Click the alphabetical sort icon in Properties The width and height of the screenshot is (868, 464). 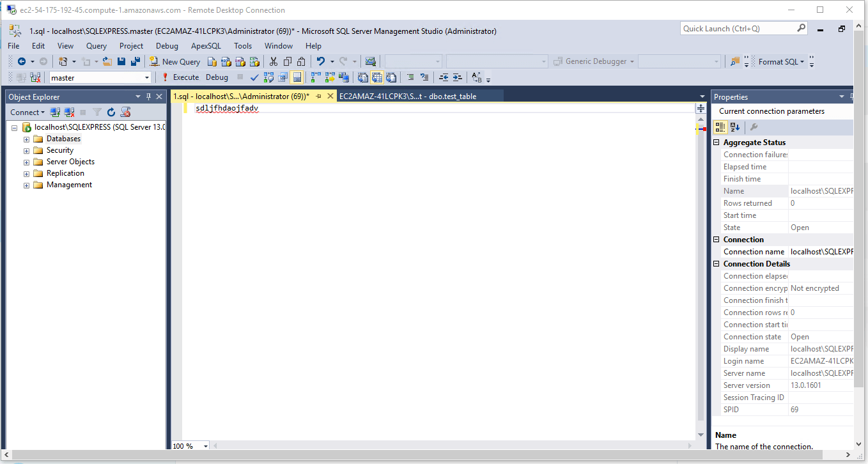coord(736,127)
